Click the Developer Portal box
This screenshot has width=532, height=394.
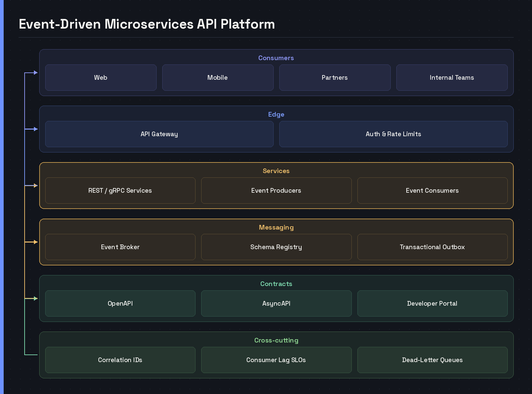(432, 303)
